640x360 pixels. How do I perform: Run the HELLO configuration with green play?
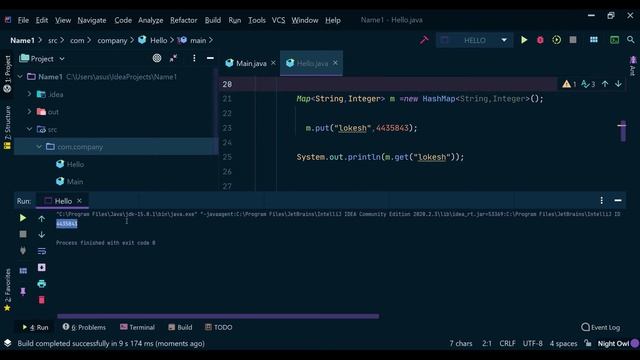[x=524, y=40]
